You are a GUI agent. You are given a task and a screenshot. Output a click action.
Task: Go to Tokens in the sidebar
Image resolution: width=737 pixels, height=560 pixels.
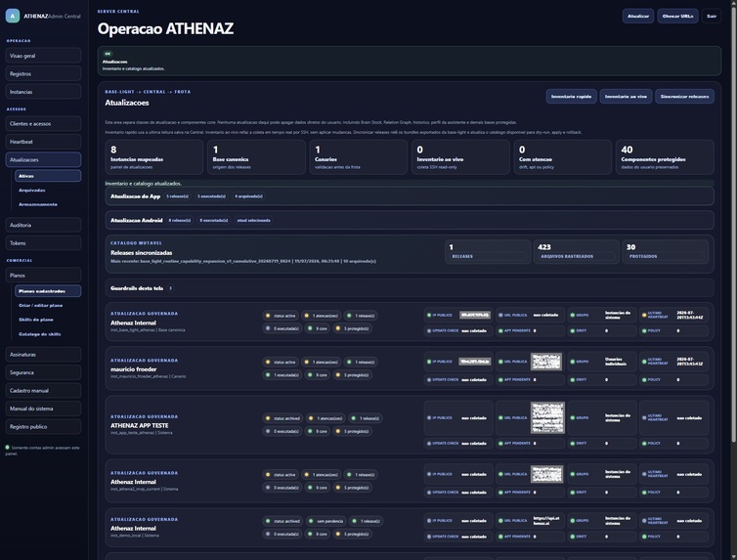tap(43, 243)
